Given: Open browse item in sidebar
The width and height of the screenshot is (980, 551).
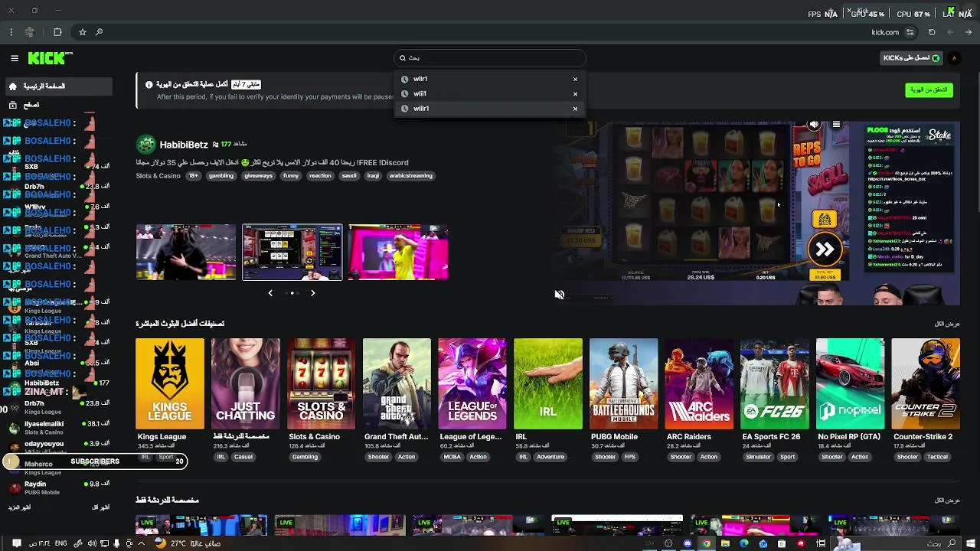Looking at the screenshot, I should coord(57,105).
